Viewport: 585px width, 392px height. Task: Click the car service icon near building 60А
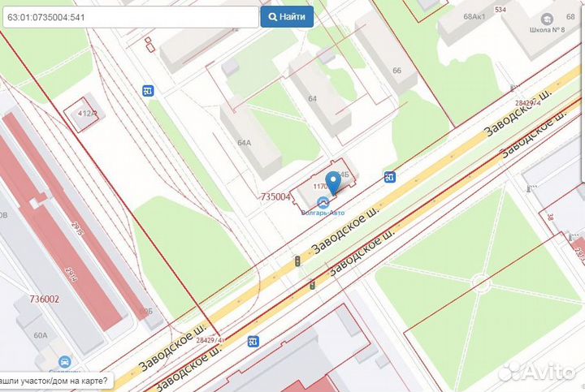pos(64,362)
